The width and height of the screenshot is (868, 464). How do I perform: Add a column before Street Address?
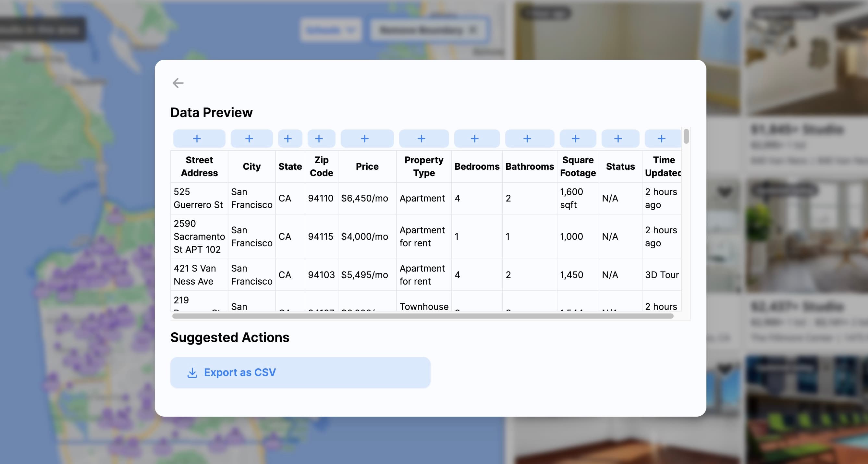click(199, 139)
